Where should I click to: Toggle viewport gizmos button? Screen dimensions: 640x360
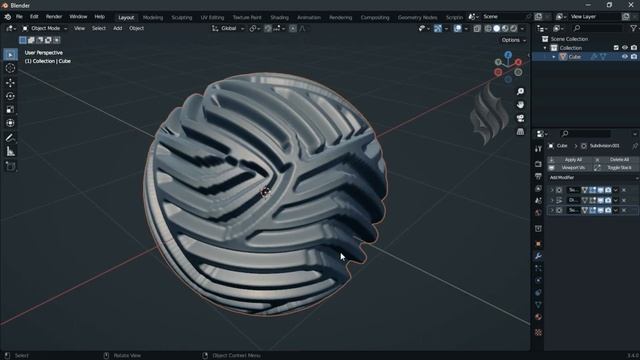click(438, 29)
